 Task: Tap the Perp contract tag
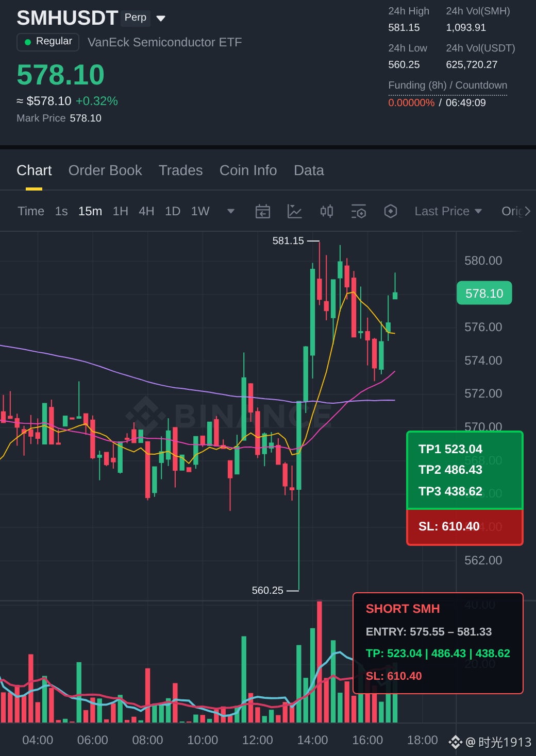(136, 18)
